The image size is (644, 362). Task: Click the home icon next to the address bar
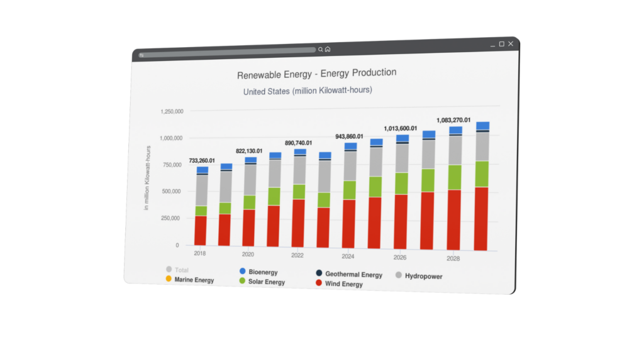click(x=328, y=49)
